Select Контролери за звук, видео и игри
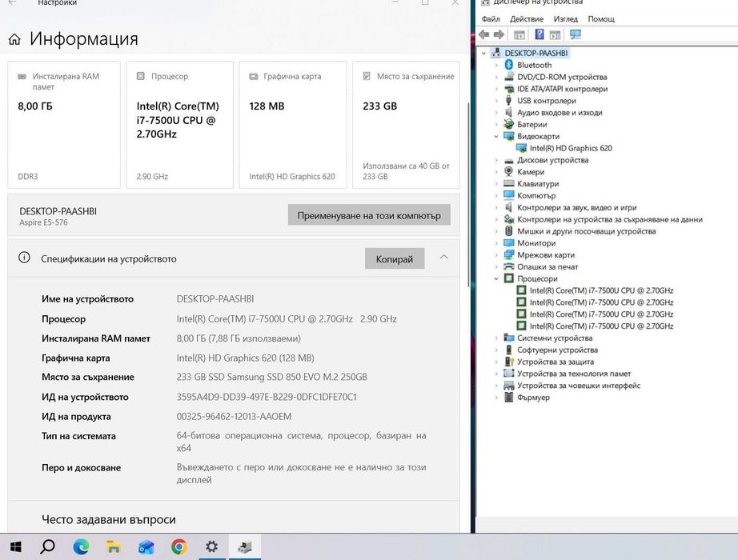The image size is (738, 560). click(576, 207)
